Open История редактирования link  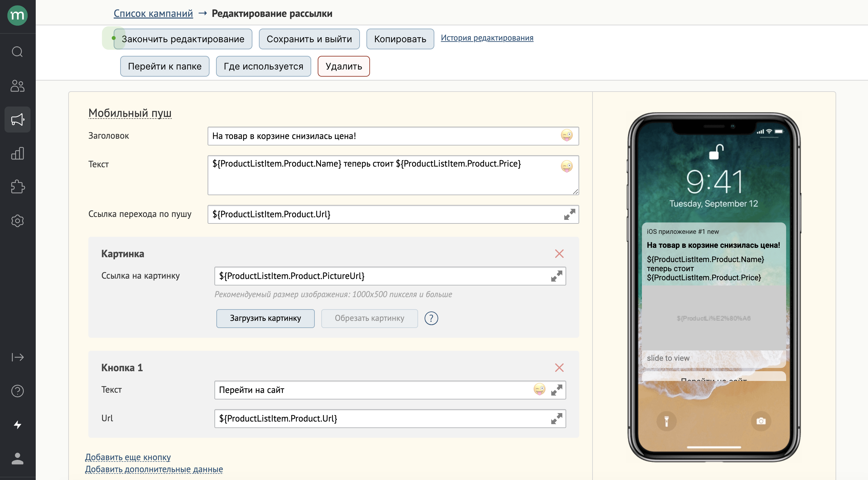coord(487,38)
